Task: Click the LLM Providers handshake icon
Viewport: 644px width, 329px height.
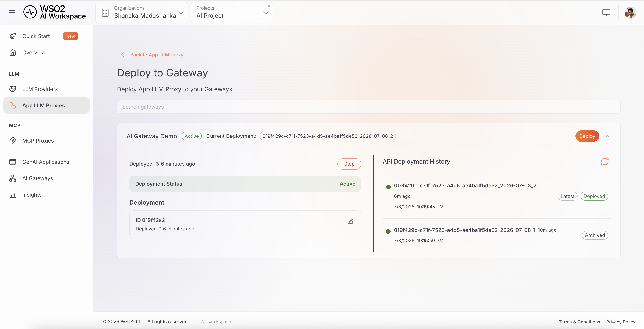Action: pos(13,89)
